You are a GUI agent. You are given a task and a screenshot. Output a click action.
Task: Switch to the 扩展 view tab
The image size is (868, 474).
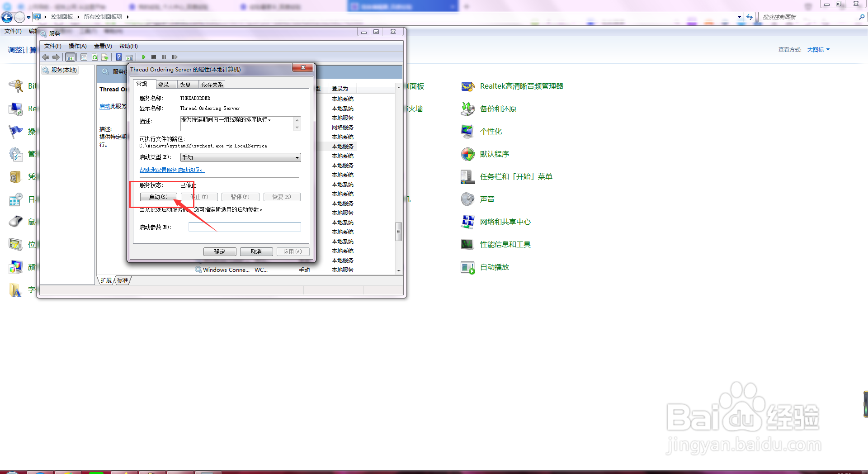point(106,280)
